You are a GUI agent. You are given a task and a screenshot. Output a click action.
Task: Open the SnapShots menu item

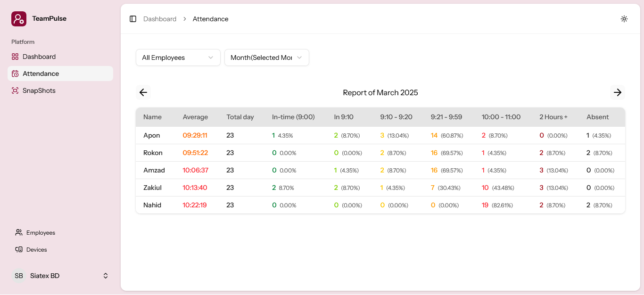coord(39,90)
